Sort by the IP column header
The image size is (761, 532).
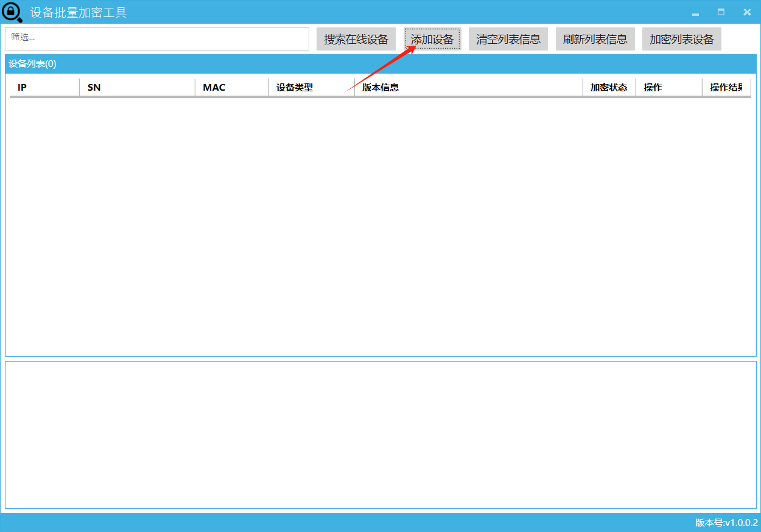[x=44, y=88]
